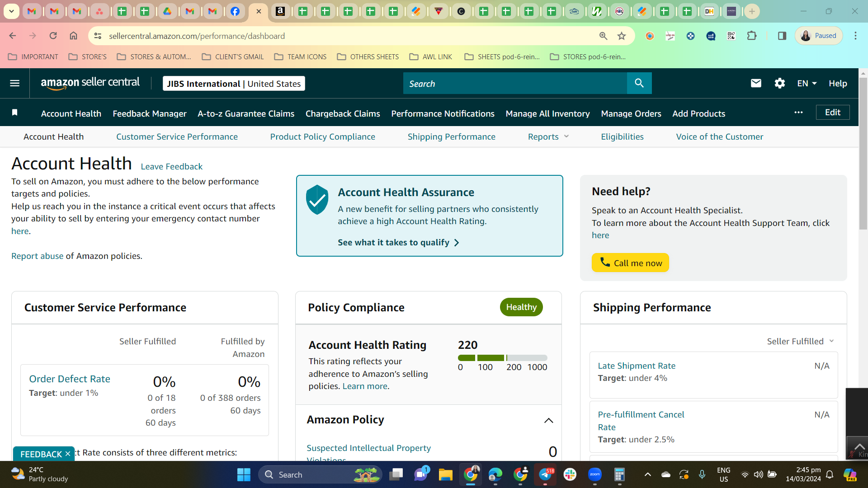868x488 pixels.
Task: Open Chargeback Claims
Action: tap(343, 113)
